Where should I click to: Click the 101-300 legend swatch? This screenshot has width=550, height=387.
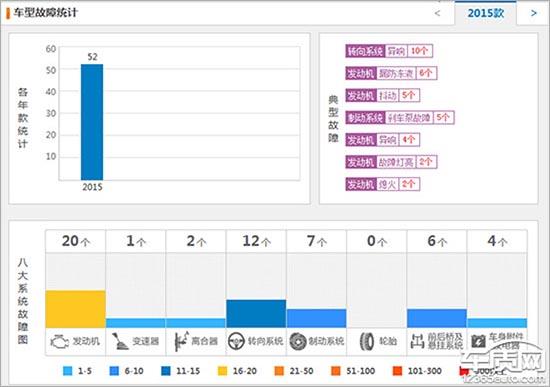[397, 371]
